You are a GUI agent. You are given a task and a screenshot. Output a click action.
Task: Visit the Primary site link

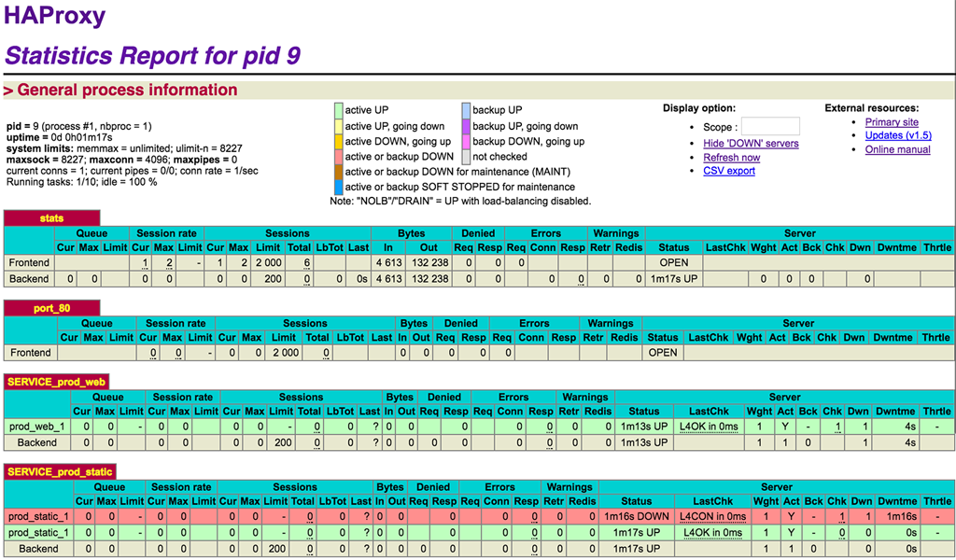click(892, 122)
